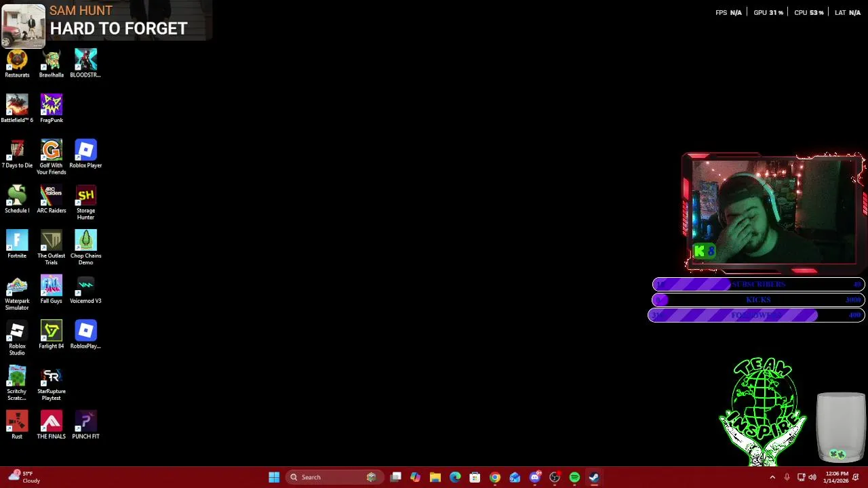Open the clock showing 12:06 PM
868x488 pixels.
point(837,477)
